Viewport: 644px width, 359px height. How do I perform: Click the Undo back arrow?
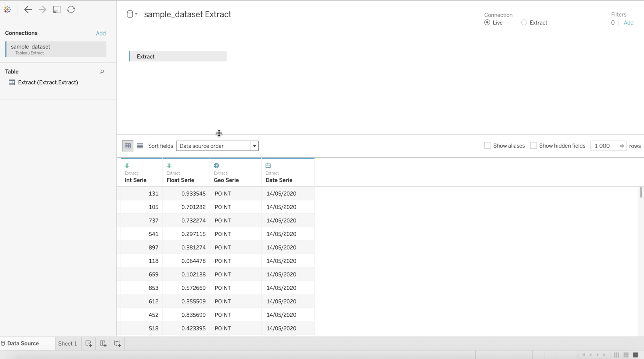(x=28, y=9)
